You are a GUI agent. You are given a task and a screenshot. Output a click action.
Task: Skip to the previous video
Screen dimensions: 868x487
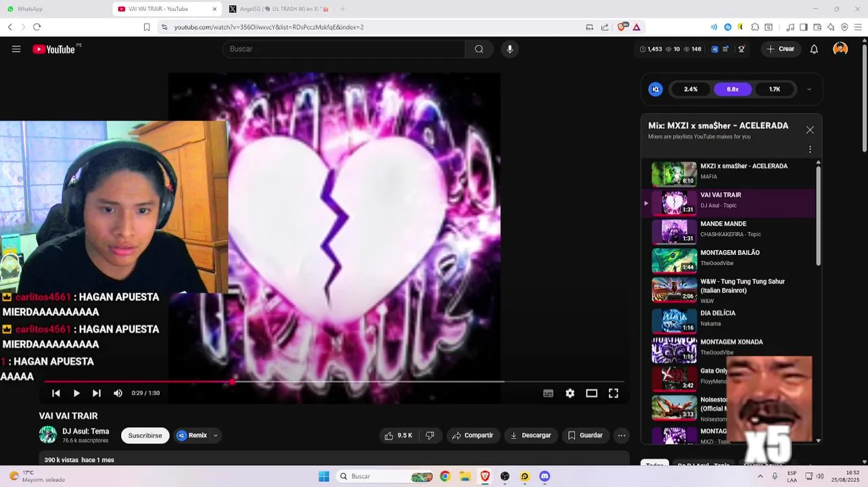coord(56,393)
